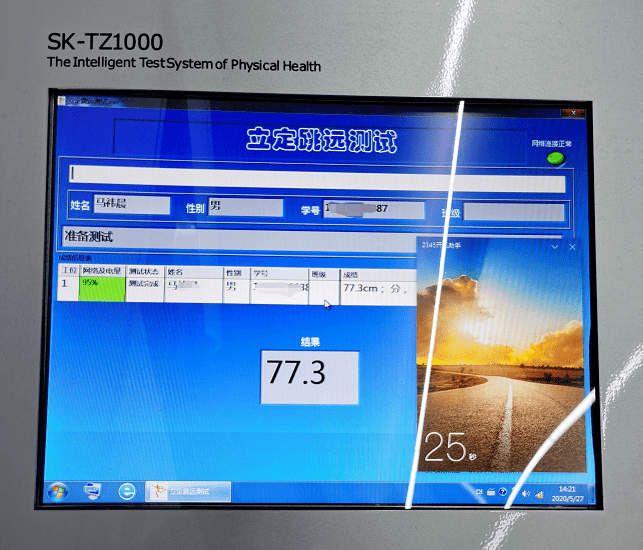This screenshot has width=643, height=550.
Task: Click the green 95% battery cell
Action: click(x=102, y=289)
